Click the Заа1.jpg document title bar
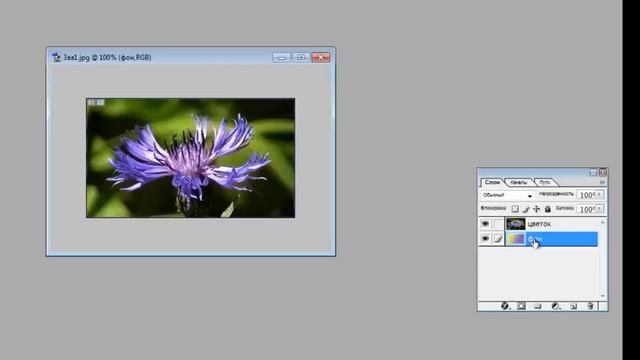The height and width of the screenshot is (360, 640). (191, 57)
